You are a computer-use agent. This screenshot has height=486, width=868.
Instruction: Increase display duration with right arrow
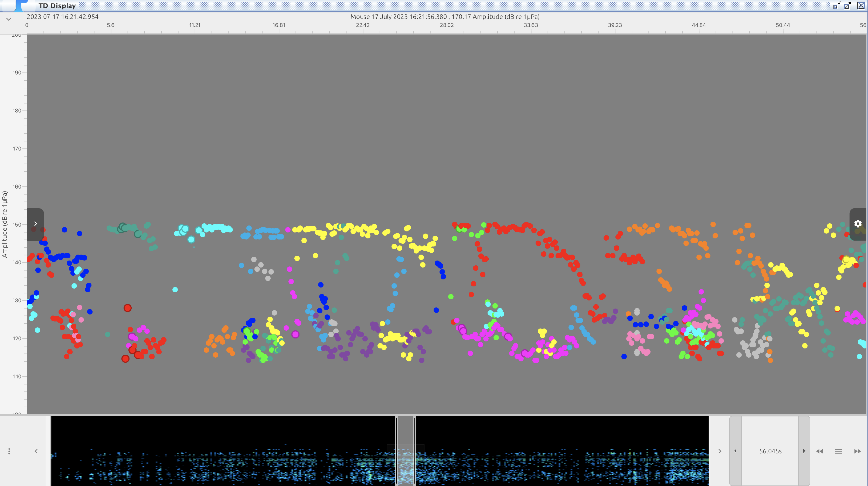point(804,451)
